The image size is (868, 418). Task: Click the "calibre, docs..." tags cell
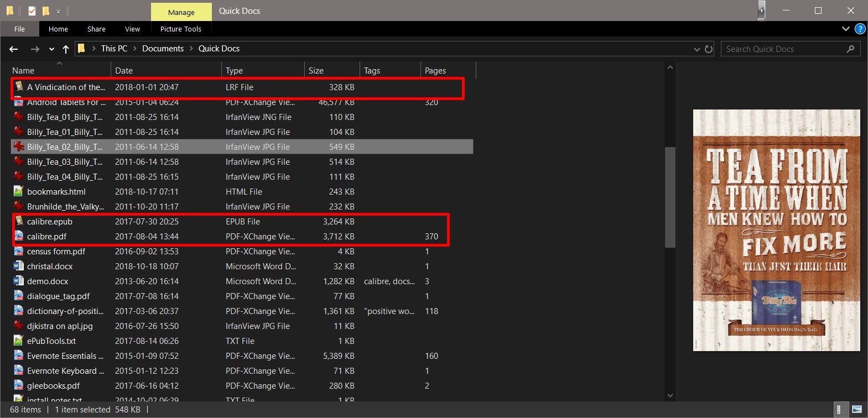point(389,281)
